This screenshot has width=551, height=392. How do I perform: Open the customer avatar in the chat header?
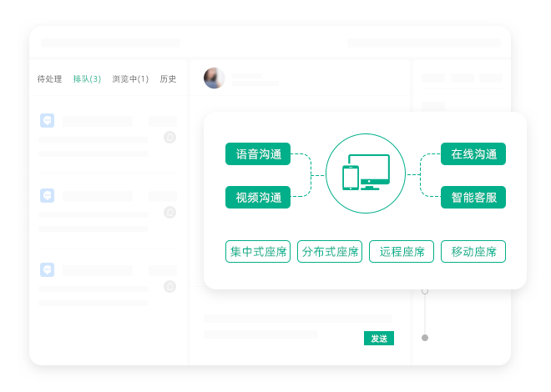(x=215, y=78)
